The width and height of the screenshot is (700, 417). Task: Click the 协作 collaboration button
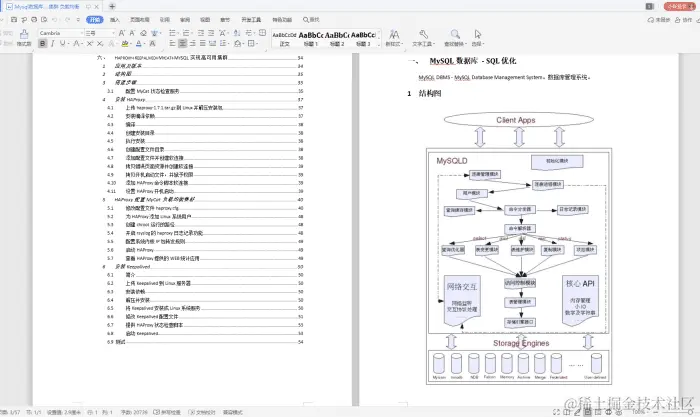[x=683, y=20]
